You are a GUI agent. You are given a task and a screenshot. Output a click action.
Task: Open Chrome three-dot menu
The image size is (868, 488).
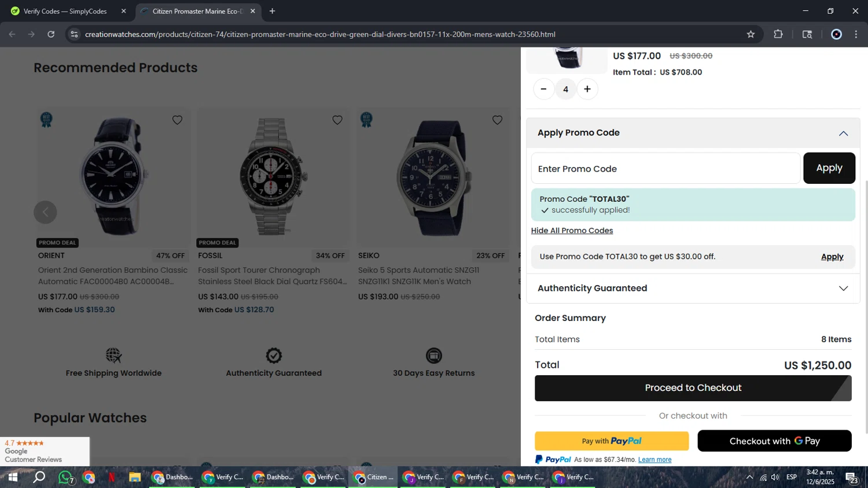[856, 34]
